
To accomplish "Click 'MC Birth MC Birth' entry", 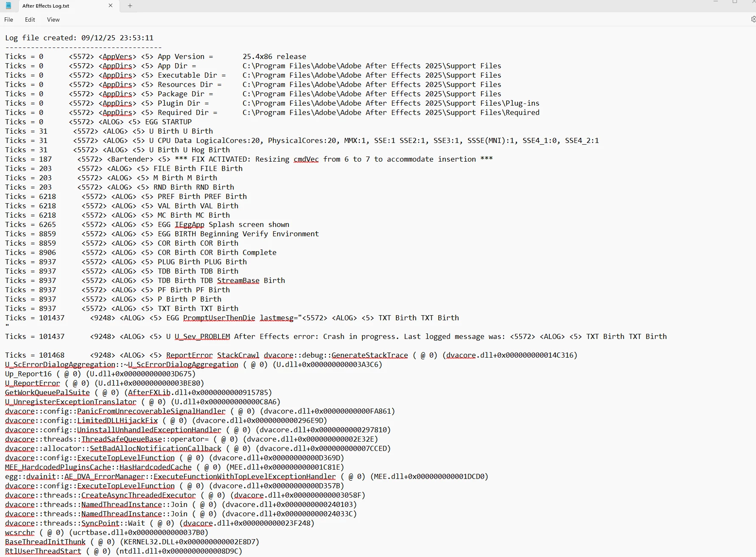I will click(194, 215).
